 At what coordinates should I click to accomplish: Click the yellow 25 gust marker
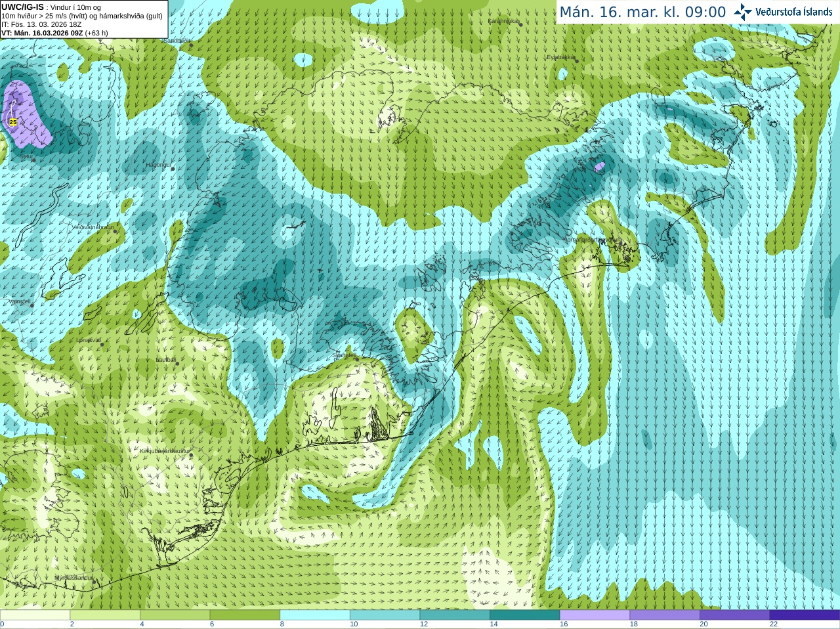(13, 122)
